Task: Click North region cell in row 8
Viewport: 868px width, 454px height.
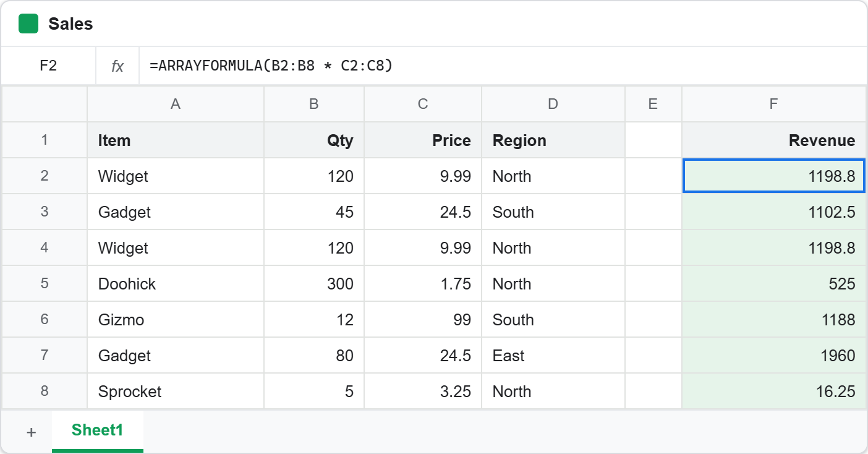Action: click(553, 391)
